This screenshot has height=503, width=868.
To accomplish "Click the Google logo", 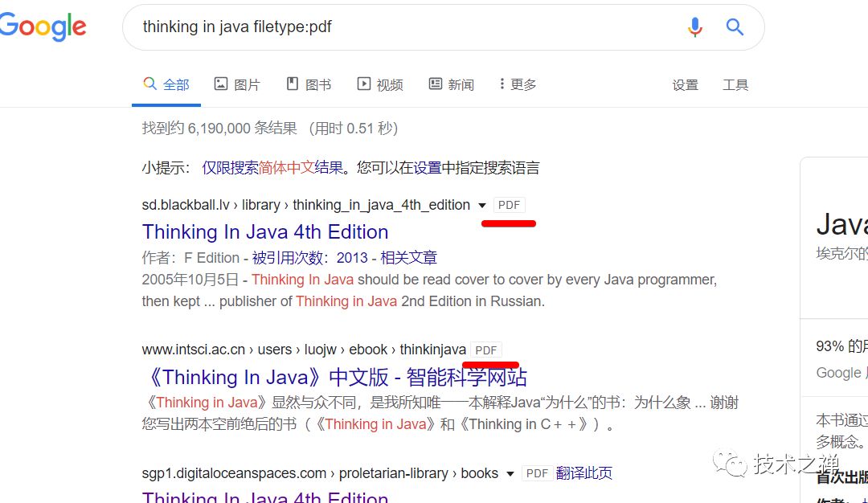I will click(x=43, y=27).
